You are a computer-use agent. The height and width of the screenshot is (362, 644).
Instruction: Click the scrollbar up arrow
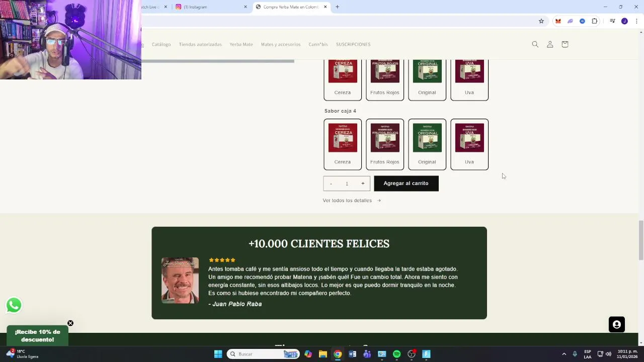click(x=640, y=33)
